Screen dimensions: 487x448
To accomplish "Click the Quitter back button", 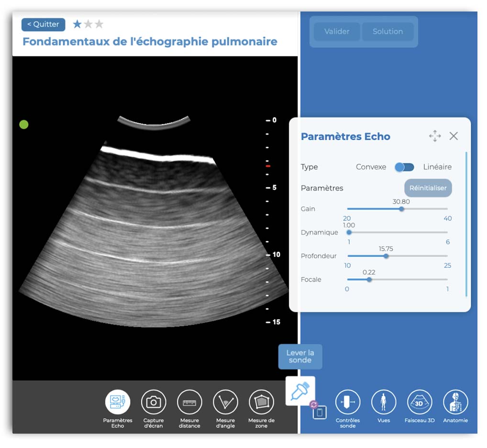I will pos(43,24).
